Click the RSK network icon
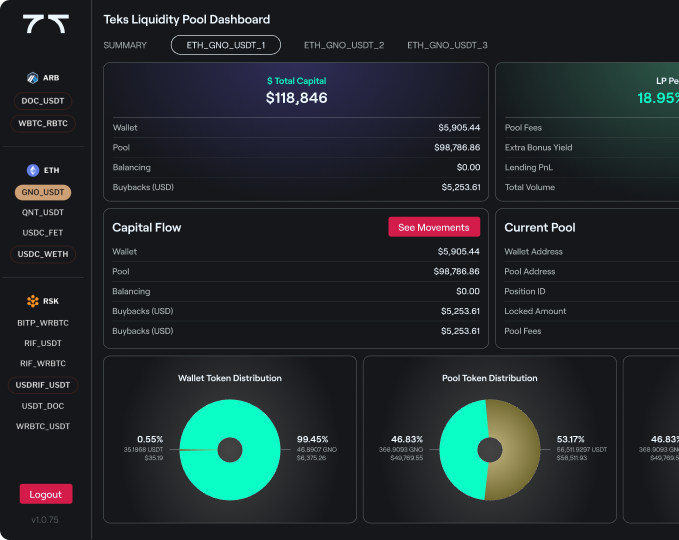 pyautogui.click(x=32, y=301)
